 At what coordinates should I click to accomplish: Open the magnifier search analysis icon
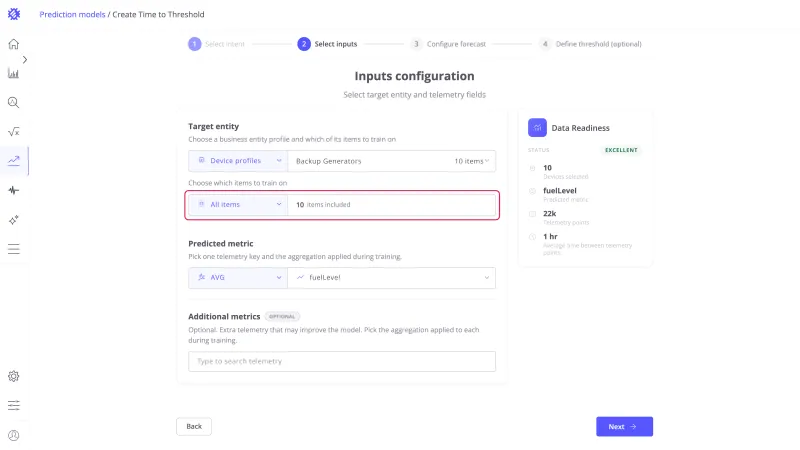click(x=14, y=103)
